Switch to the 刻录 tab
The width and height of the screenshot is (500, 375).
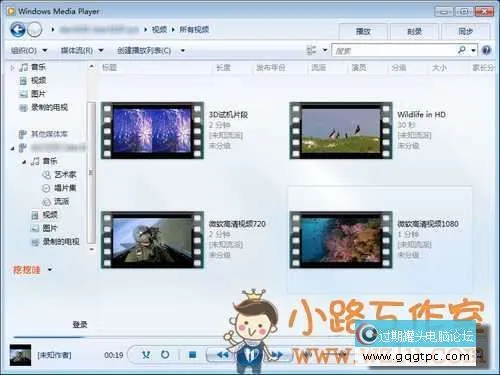click(414, 32)
